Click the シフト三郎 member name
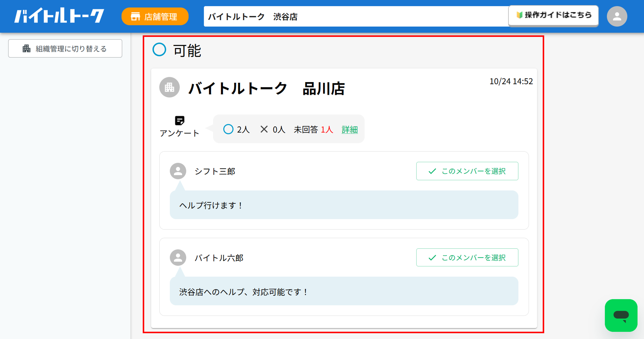 click(x=215, y=171)
